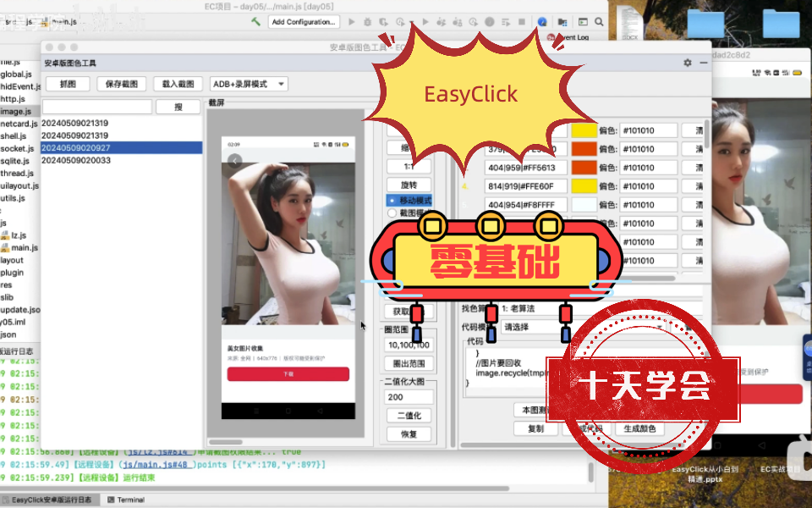Click the 保存截图 button
This screenshot has height=508, width=812.
pyautogui.click(x=122, y=84)
